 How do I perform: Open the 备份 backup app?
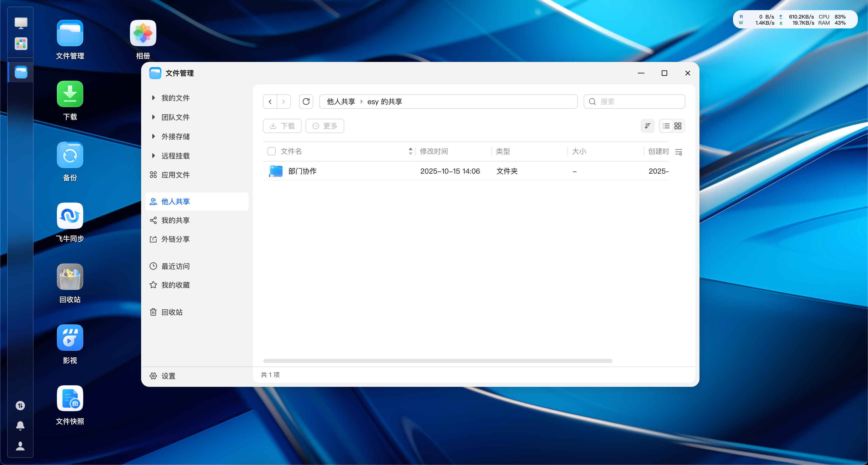[70, 155]
